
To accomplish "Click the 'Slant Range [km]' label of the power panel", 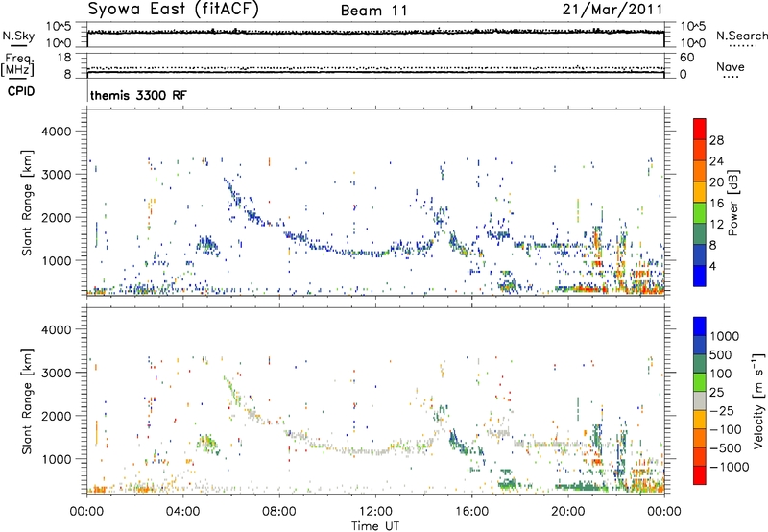I will 27,203.
